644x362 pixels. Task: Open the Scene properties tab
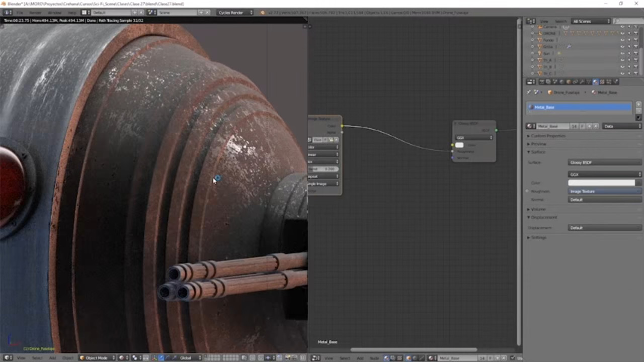(x=555, y=82)
